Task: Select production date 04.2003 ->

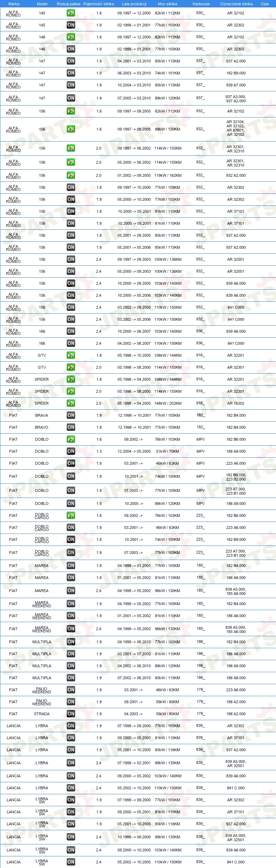Action: 133,714
